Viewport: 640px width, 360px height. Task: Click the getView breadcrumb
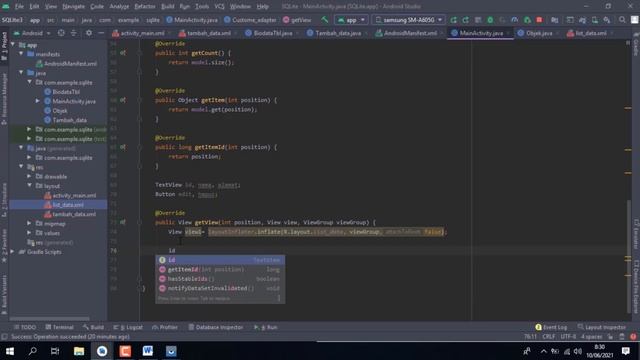[297, 20]
